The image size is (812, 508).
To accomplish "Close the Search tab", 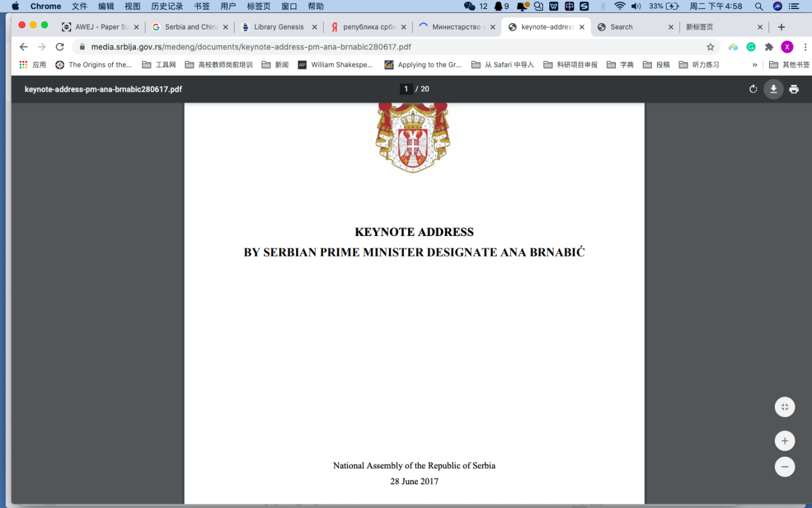I will [671, 27].
